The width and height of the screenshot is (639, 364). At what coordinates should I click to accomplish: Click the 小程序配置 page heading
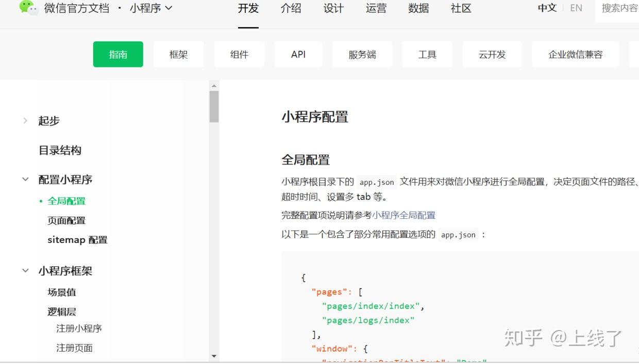point(315,117)
